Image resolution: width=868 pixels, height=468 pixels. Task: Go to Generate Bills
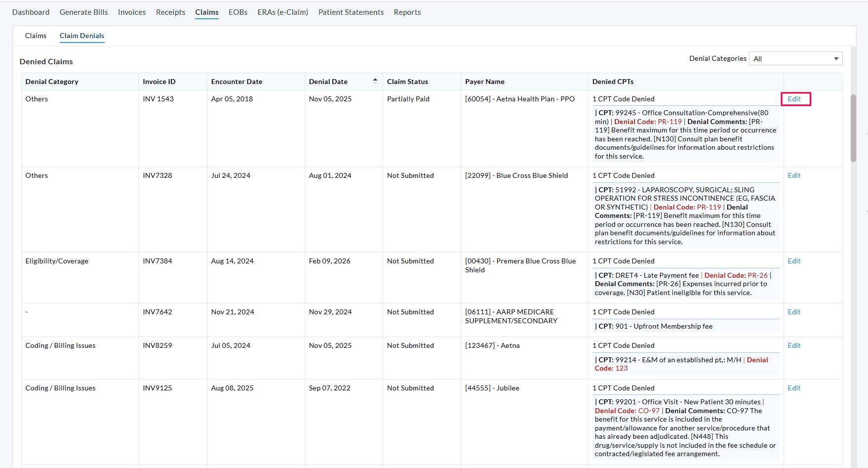pyautogui.click(x=83, y=12)
